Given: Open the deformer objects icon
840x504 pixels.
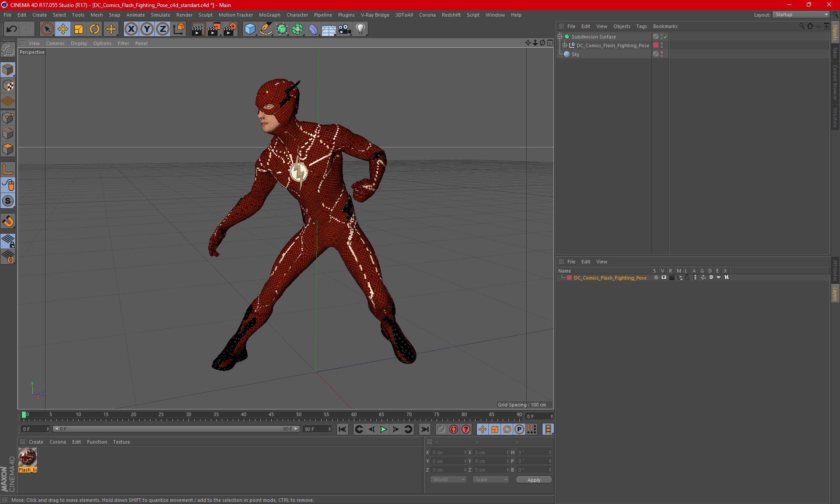Looking at the screenshot, I should tap(313, 29).
